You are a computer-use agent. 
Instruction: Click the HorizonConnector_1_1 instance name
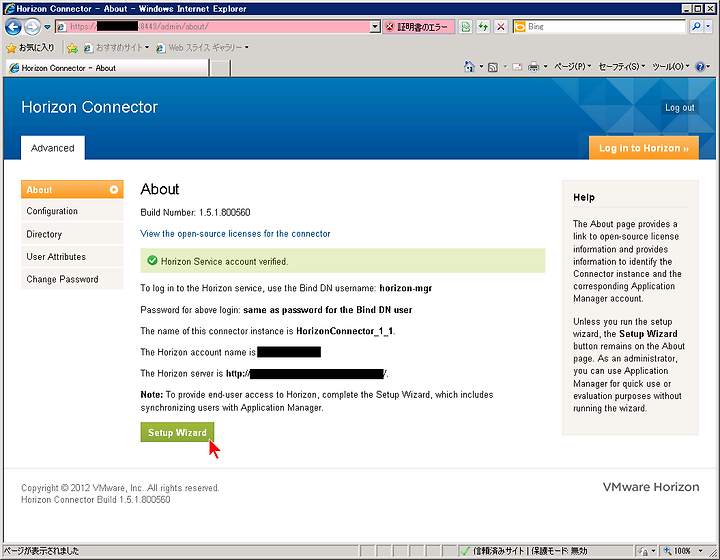coord(344,331)
